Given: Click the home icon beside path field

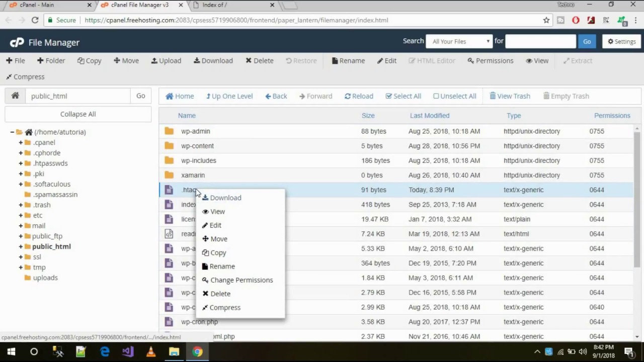Looking at the screenshot, I should [15, 96].
